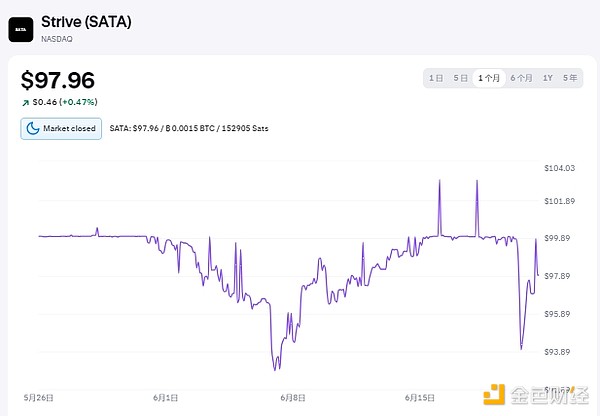Switch chart to 1Y range
The height and width of the screenshot is (416, 600).
(548, 78)
